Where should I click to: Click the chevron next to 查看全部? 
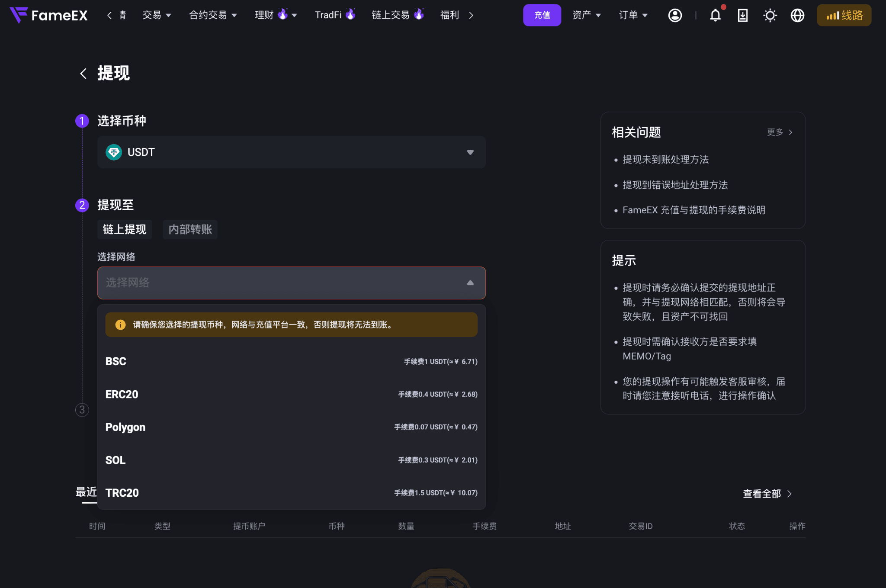tap(790, 494)
